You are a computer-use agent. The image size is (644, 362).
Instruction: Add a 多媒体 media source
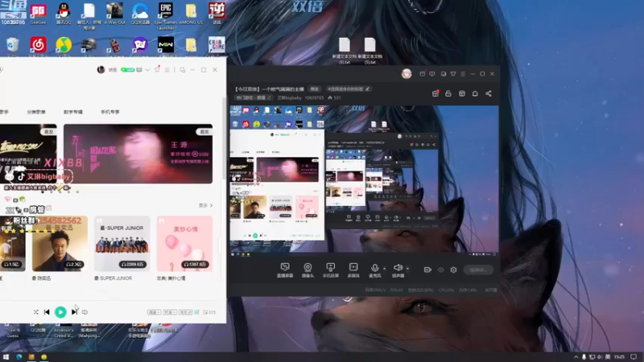click(x=353, y=270)
